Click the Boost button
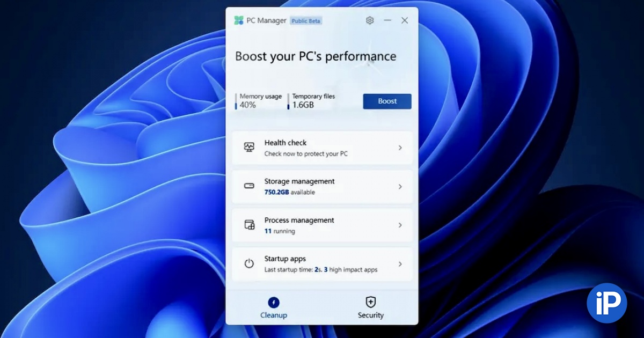Screen dimensions: 644x338 click(x=387, y=101)
